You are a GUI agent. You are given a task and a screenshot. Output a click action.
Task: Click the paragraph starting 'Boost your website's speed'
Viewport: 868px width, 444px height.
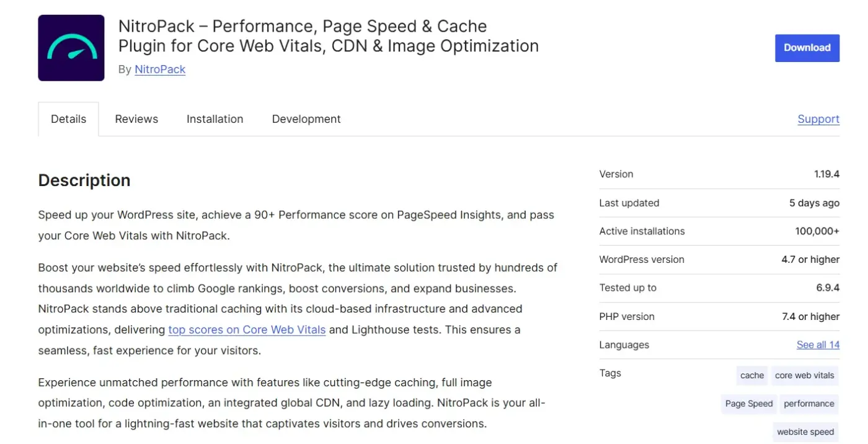point(298,309)
